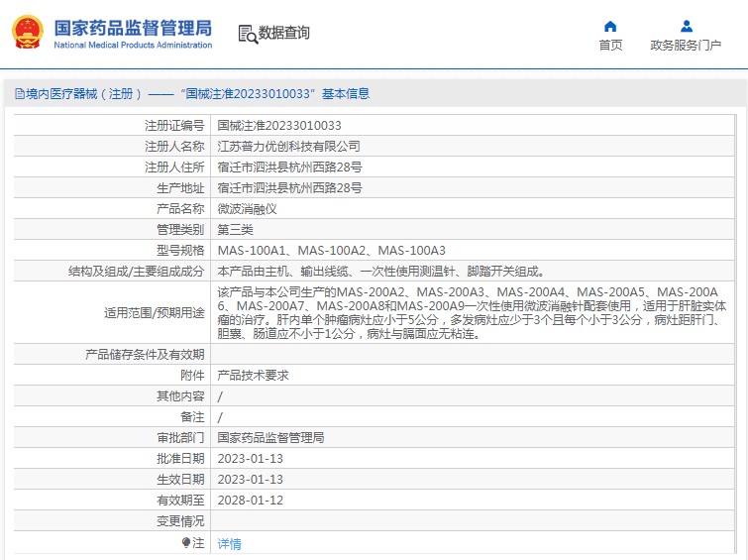Click the national emblem logo
This screenshot has height=560, width=748.
click(27, 33)
